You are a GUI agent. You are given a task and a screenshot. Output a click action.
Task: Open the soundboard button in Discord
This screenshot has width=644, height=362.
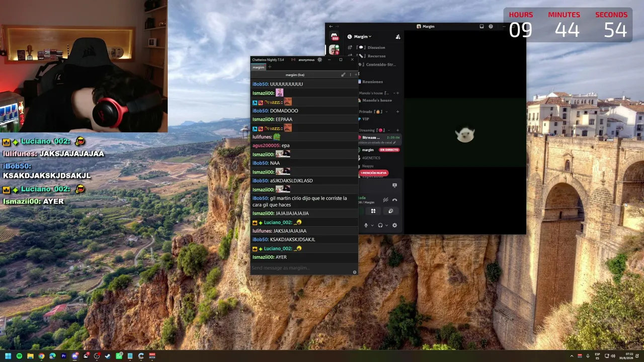point(390,211)
